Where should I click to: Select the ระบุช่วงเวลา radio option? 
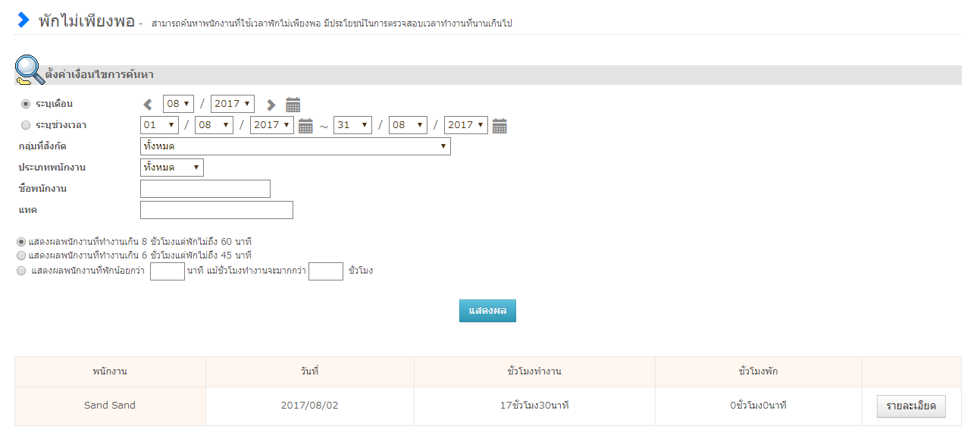(26, 125)
